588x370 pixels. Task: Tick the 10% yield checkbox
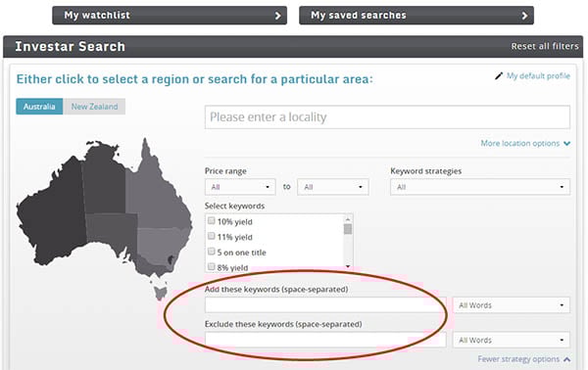212,220
